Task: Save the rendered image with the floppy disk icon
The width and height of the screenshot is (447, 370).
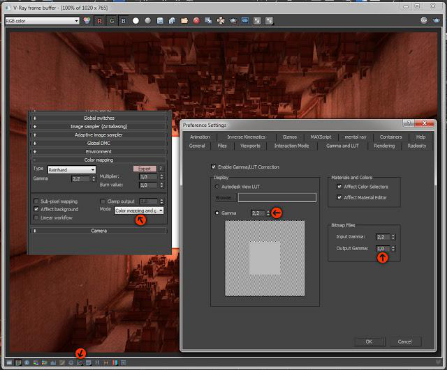Action: click(x=160, y=21)
